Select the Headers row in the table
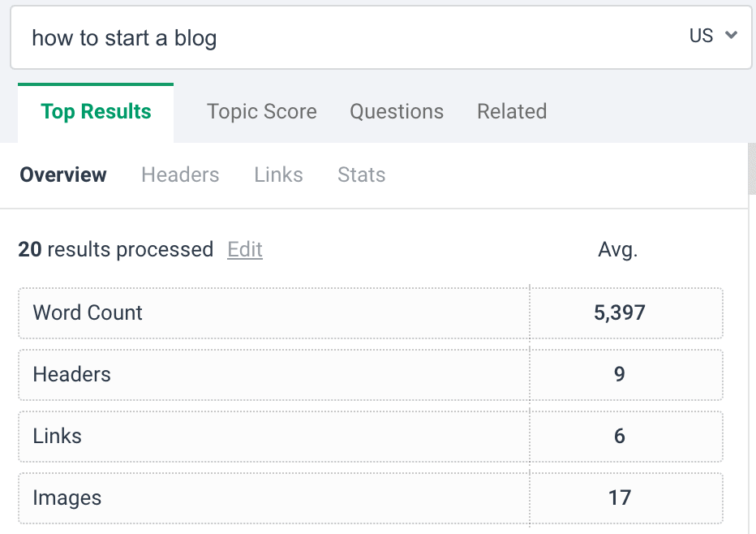756x534 pixels. point(371,375)
